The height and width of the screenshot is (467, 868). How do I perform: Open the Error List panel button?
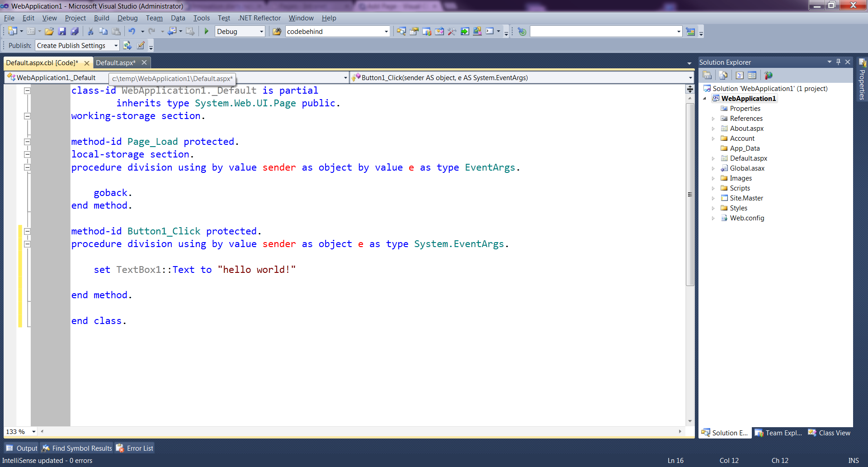pos(135,448)
